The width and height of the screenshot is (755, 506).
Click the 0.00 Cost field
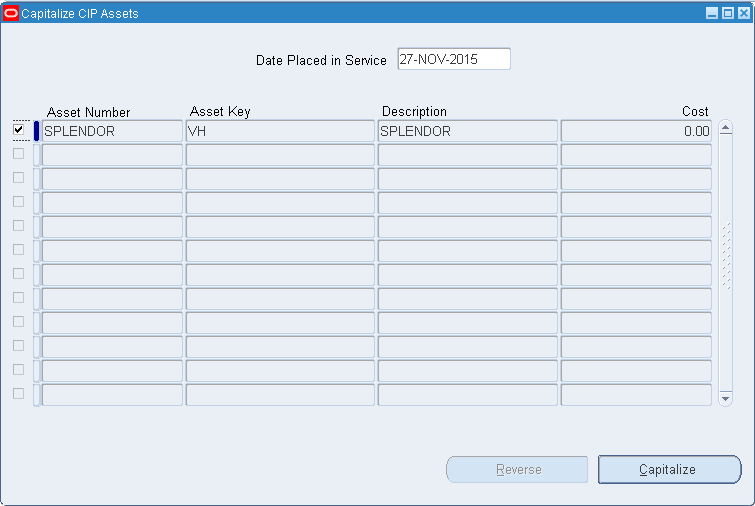(x=636, y=131)
